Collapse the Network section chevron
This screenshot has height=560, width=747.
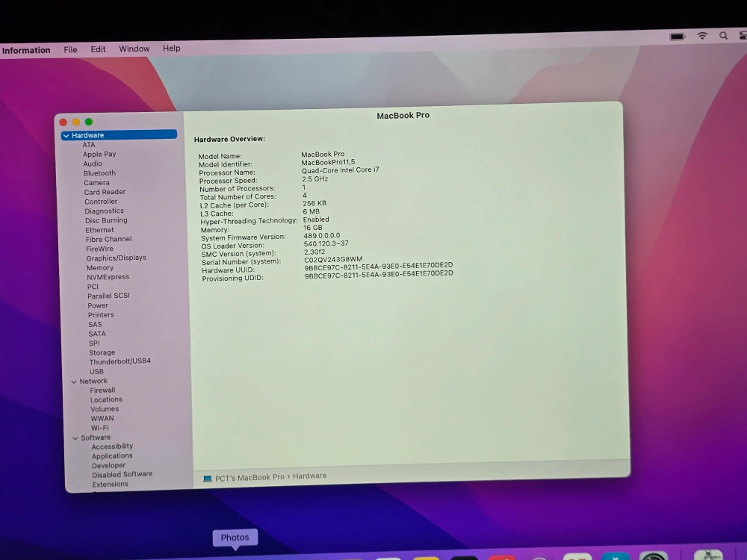coord(74,382)
